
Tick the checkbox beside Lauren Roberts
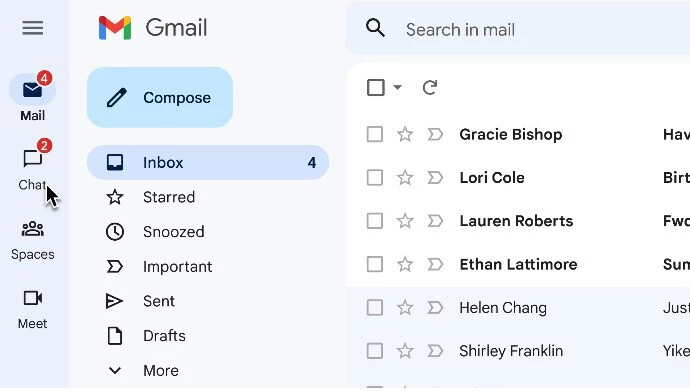375,221
